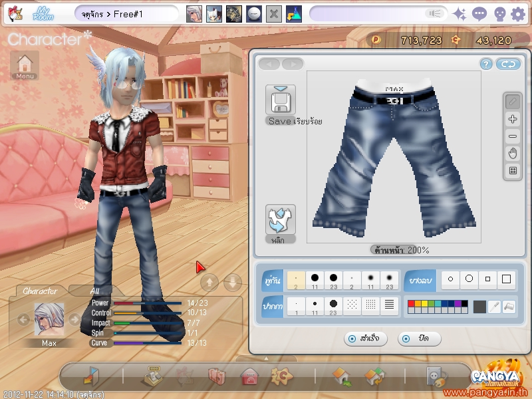This screenshot has height=399, width=532.
Task: Select the pencil draw tool
Action: pyautogui.click(x=513, y=102)
